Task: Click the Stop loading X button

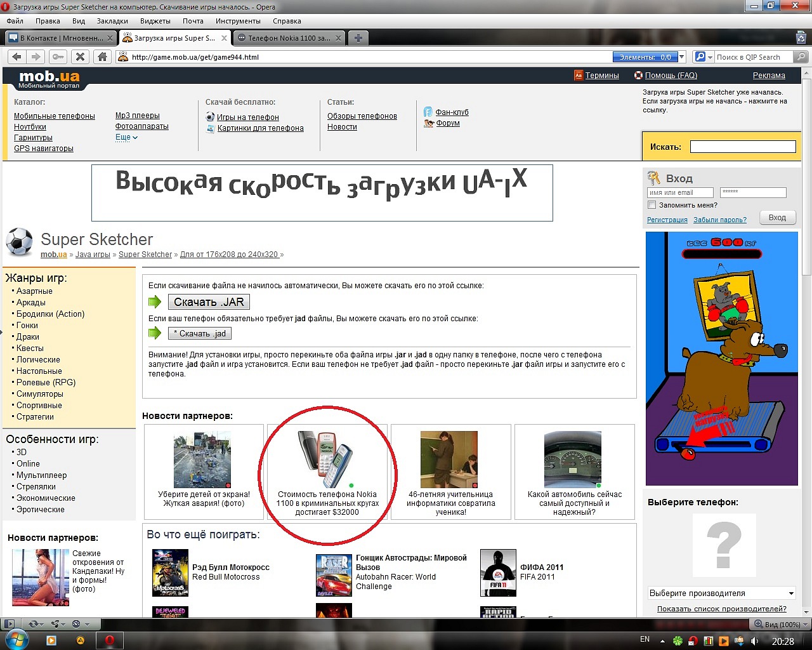Action: point(80,56)
